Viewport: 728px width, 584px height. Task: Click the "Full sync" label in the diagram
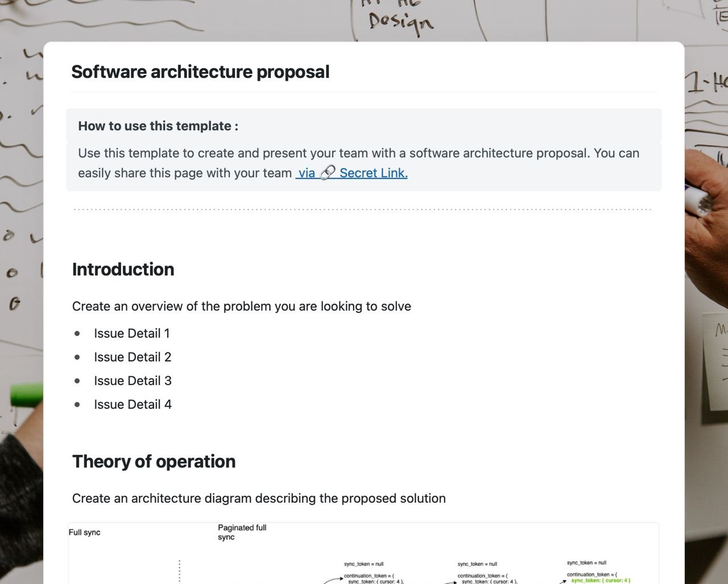84,532
